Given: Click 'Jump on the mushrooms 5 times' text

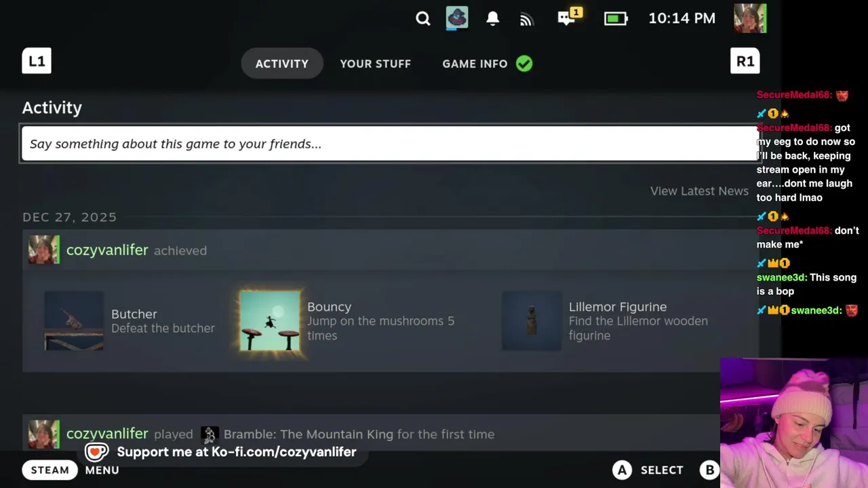Looking at the screenshot, I should tap(380, 328).
